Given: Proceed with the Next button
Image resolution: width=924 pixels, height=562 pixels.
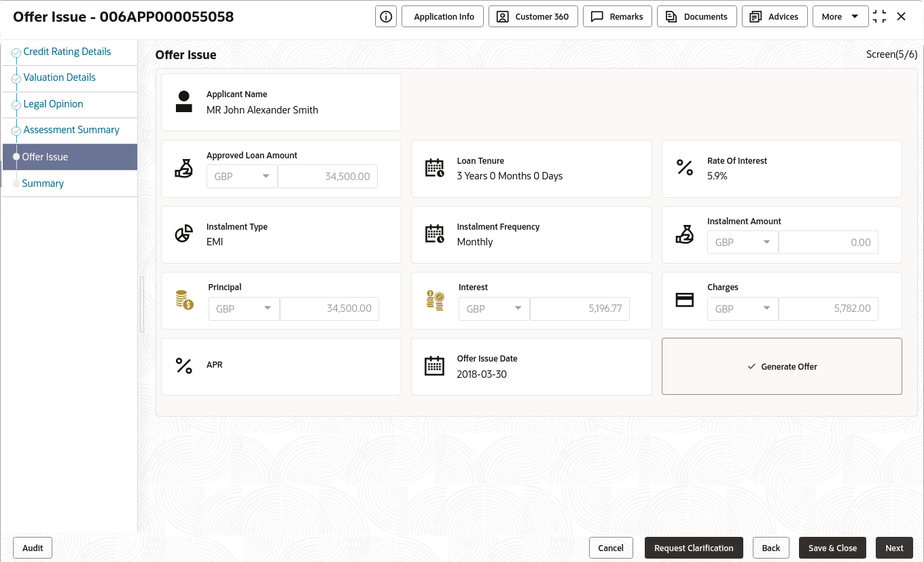Looking at the screenshot, I should click(894, 548).
